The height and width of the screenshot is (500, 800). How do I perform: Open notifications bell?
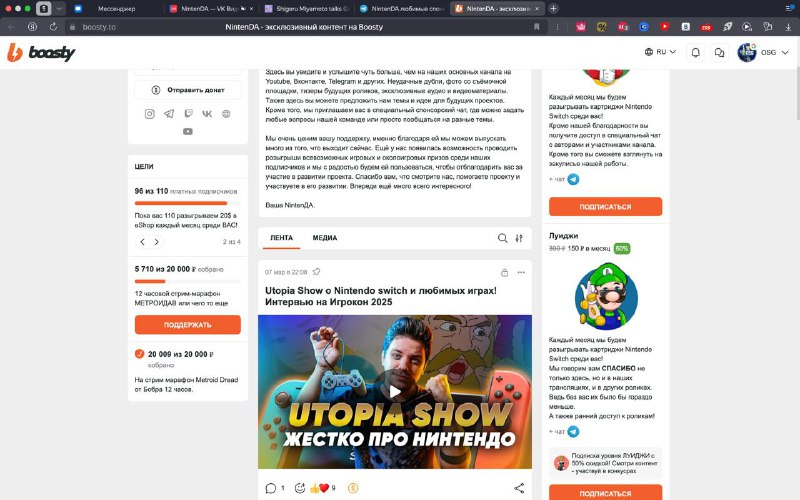click(x=695, y=52)
